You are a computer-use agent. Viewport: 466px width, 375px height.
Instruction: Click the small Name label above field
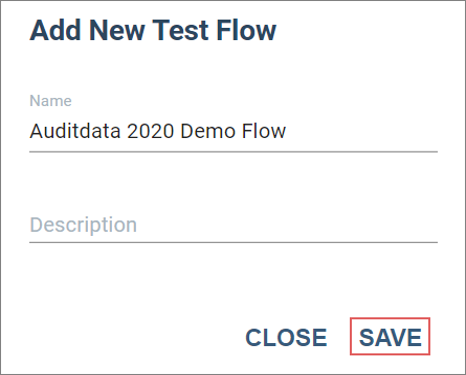(51, 101)
